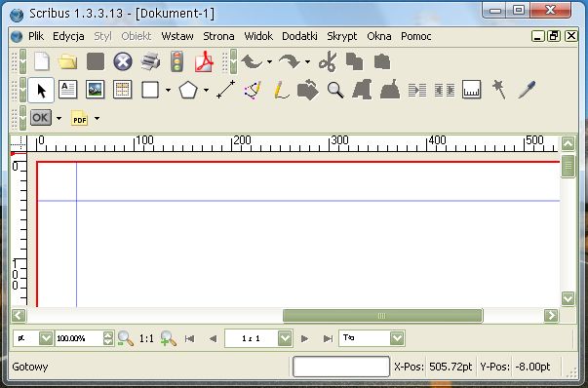Select the Polygon tool
The height and width of the screenshot is (388, 588).
tap(188, 90)
